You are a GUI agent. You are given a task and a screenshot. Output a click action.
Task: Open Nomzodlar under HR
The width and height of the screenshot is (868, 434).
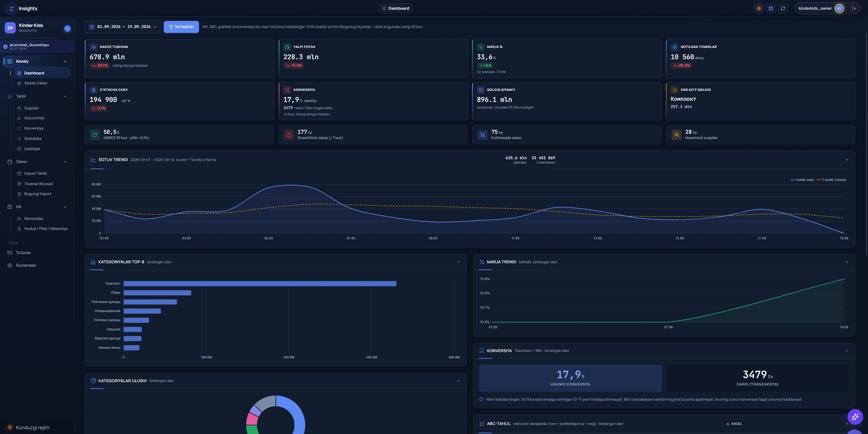click(x=42, y=219)
